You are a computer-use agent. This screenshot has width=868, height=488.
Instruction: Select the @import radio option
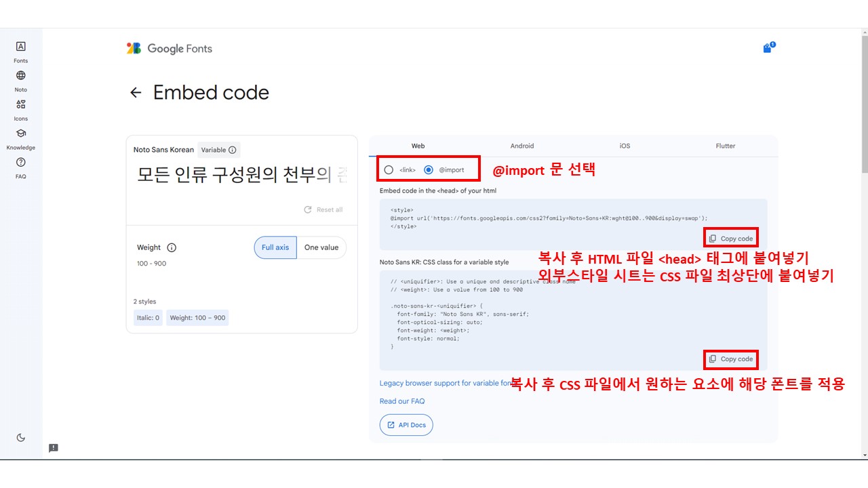(429, 169)
